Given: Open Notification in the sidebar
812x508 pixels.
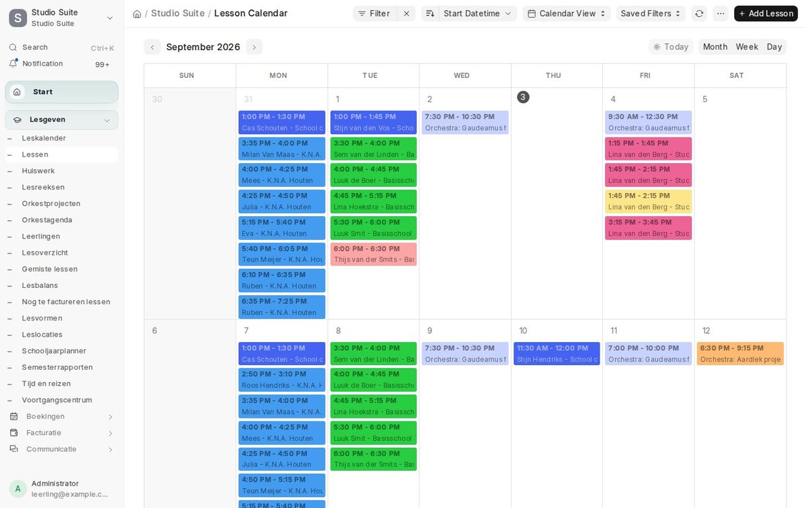Looking at the screenshot, I should pyautogui.click(x=62, y=64).
